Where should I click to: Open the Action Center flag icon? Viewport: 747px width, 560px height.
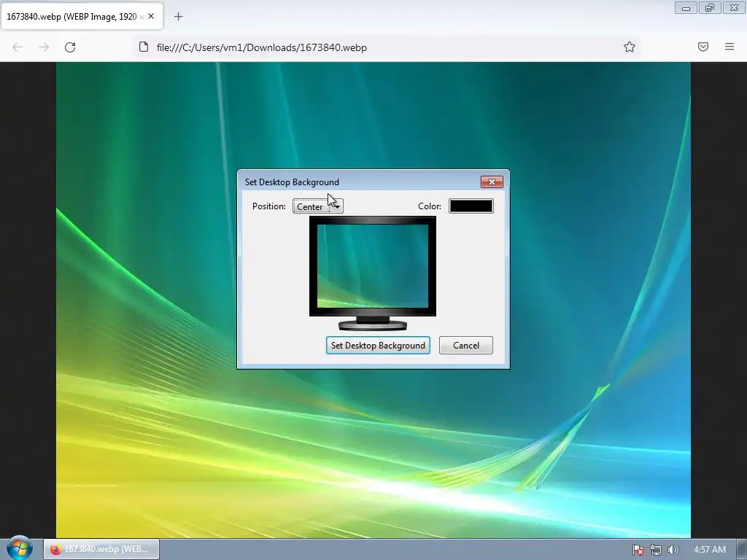coord(638,550)
